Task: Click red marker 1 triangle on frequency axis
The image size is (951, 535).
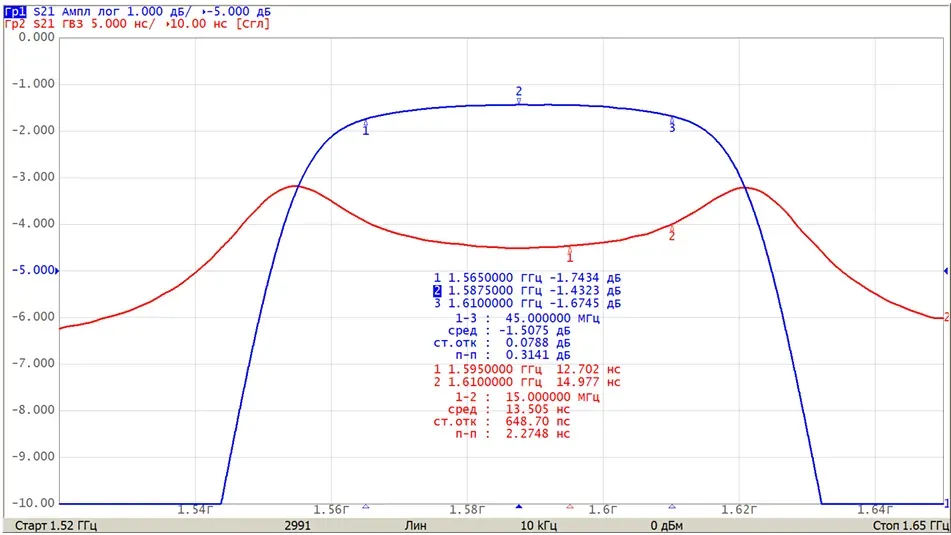Action: click(x=570, y=506)
